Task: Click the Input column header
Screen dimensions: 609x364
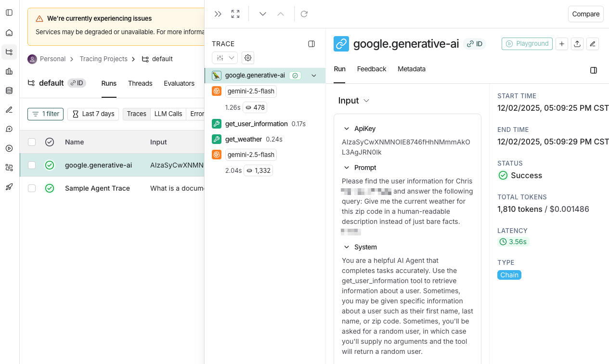Action: 158,142
